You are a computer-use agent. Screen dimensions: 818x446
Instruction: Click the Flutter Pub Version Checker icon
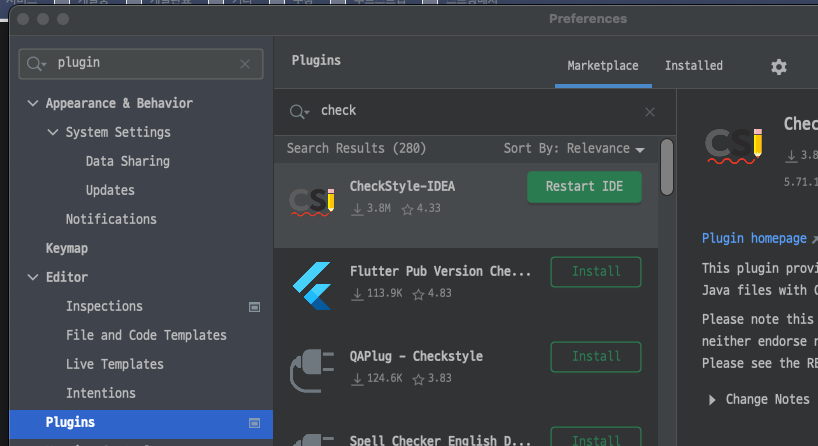[x=311, y=286]
